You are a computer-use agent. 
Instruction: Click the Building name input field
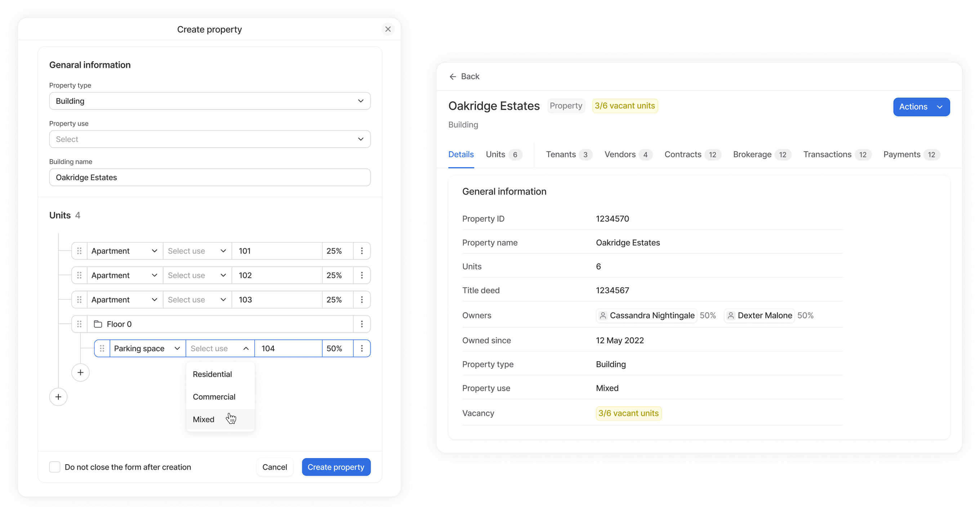[210, 177]
